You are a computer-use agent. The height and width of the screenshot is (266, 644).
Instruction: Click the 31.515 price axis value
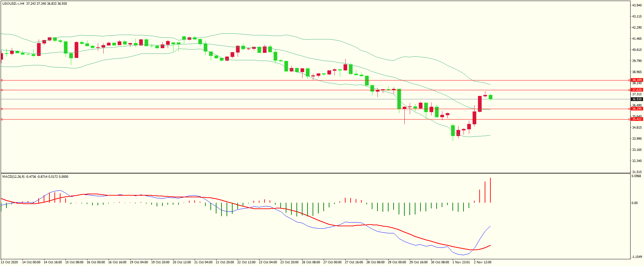[x=637, y=172]
